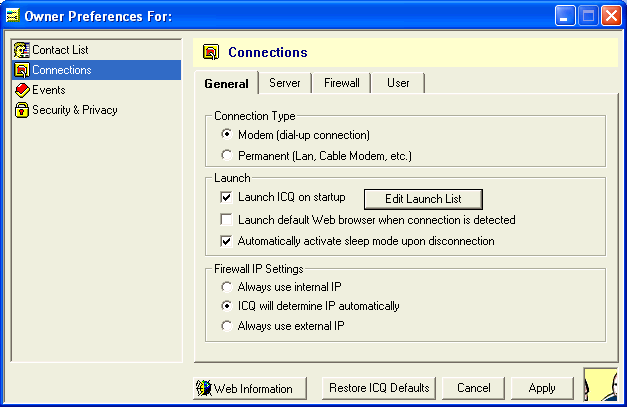Disable automatic sleep mode upon disconnection
627x407 pixels.
coord(227,241)
